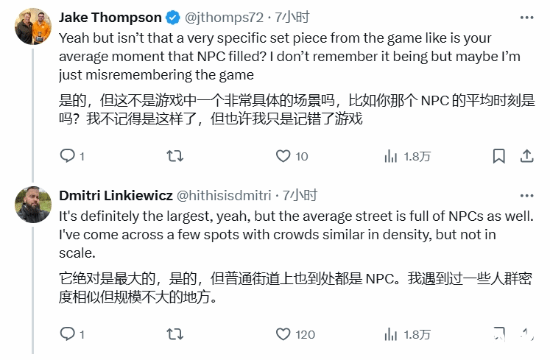Image resolution: width=550 pixels, height=360 pixels.
Task: Visit the @hithisisdmitri handle
Action: point(223,195)
